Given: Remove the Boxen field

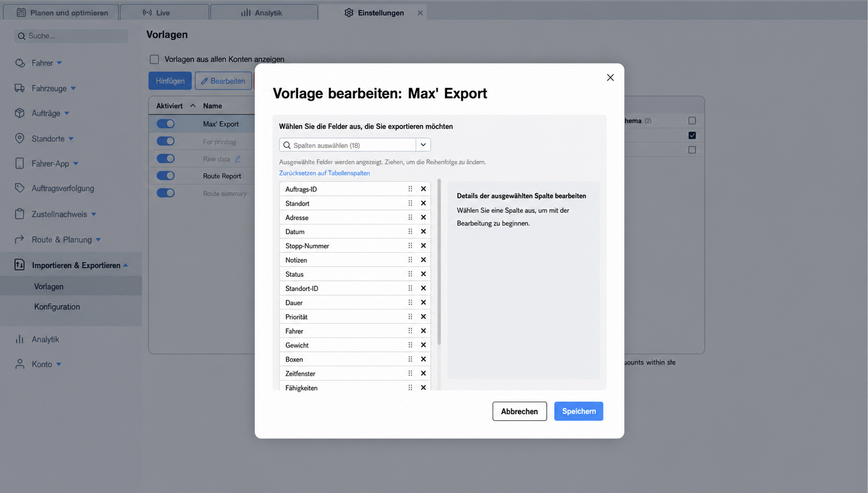Looking at the screenshot, I should pos(423,359).
